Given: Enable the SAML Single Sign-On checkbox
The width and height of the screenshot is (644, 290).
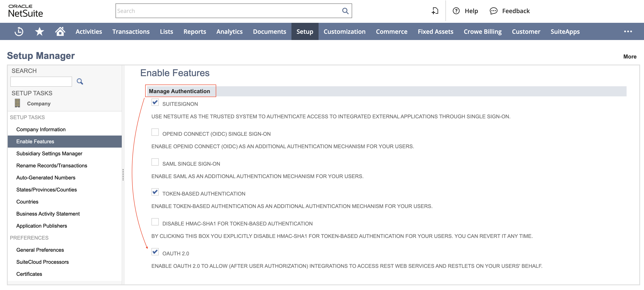Looking at the screenshot, I should click(155, 162).
